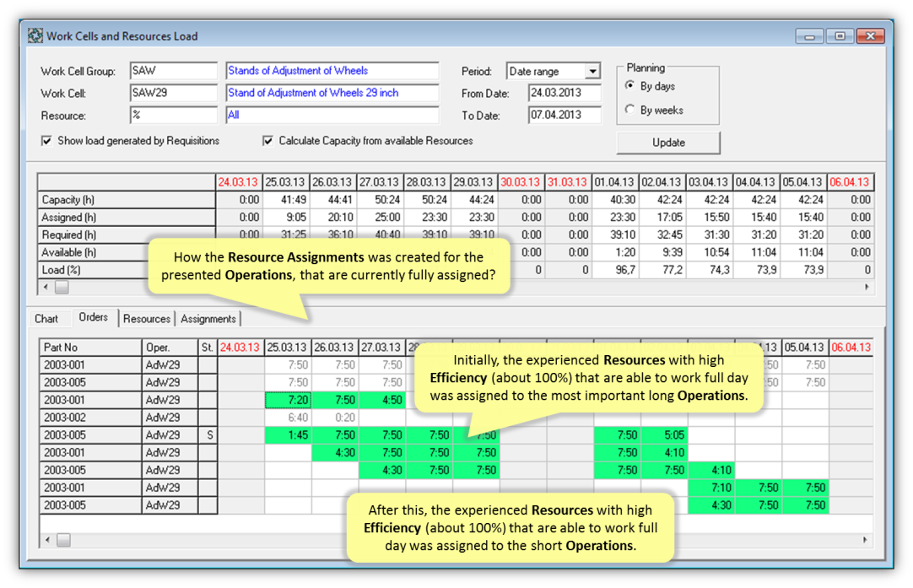The image size is (913, 588).
Task: Switch to the Orders tab
Action: (x=94, y=317)
